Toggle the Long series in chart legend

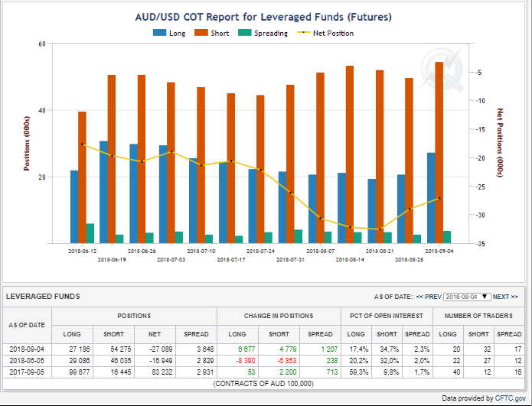point(169,33)
